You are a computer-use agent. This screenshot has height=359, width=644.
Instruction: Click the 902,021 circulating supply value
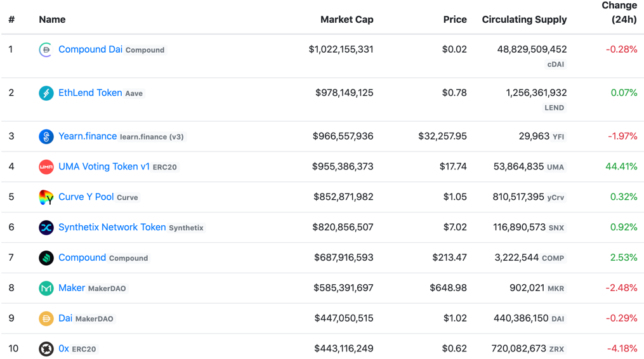(x=527, y=289)
